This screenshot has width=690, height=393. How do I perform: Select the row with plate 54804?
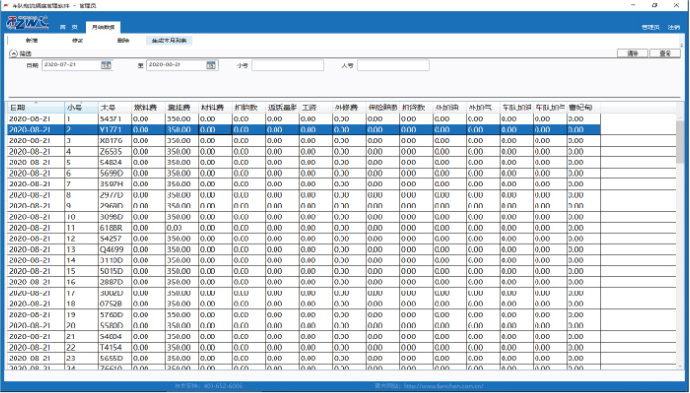[x=304, y=337]
